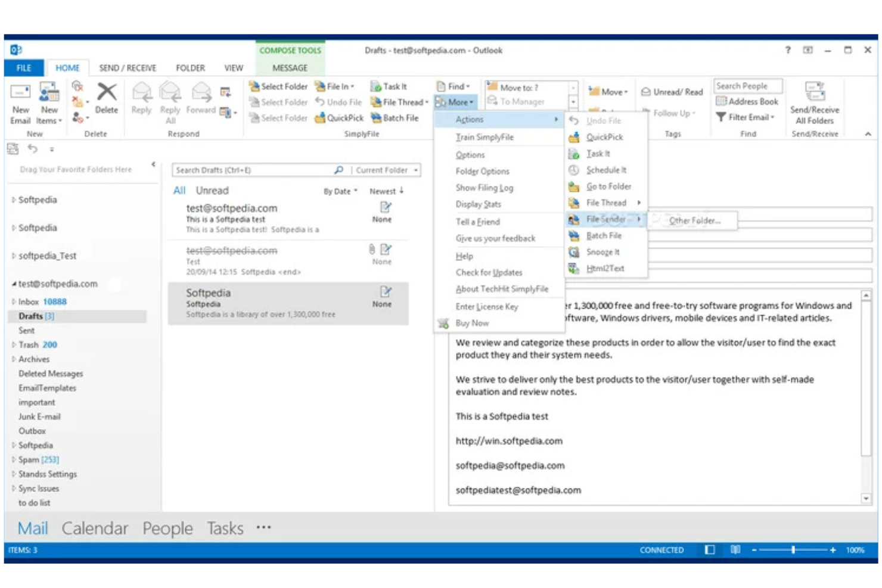The width and height of the screenshot is (882, 588).
Task: Click Task It in the SimplyFile ribbon group
Action: [x=390, y=86]
